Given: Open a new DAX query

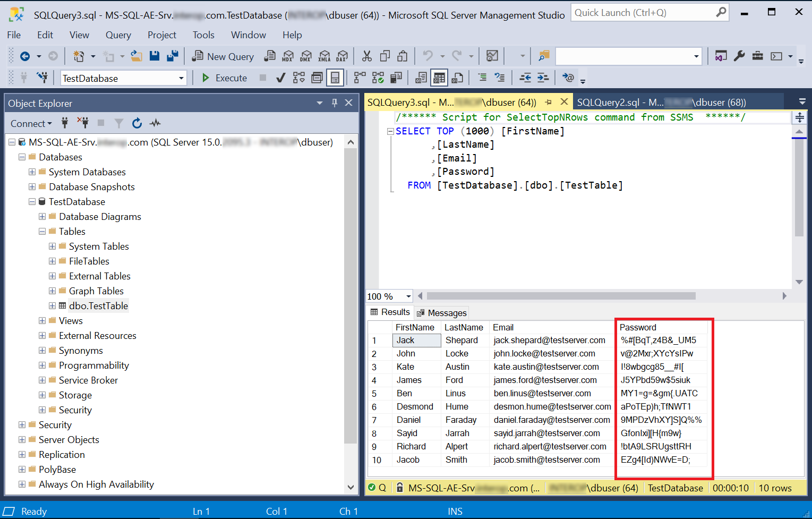Looking at the screenshot, I should (x=342, y=56).
